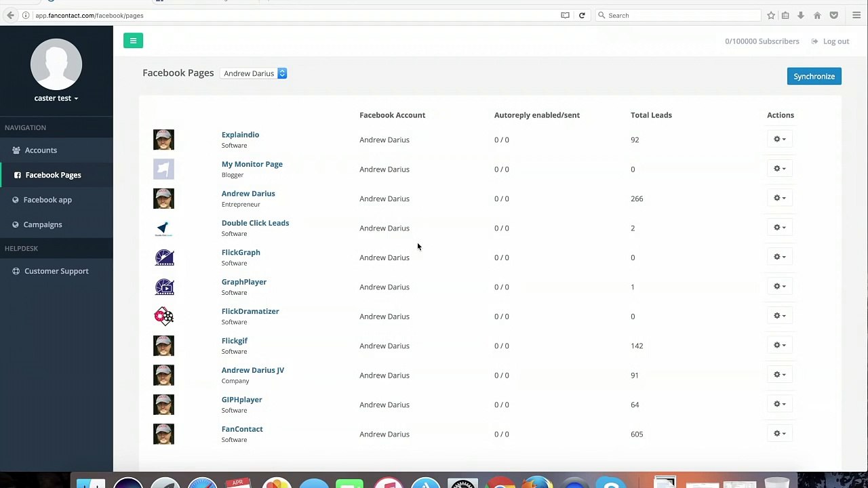Bookmark this page with the star icon
Image resolution: width=868 pixels, height=488 pixels.
pos(771,15)
